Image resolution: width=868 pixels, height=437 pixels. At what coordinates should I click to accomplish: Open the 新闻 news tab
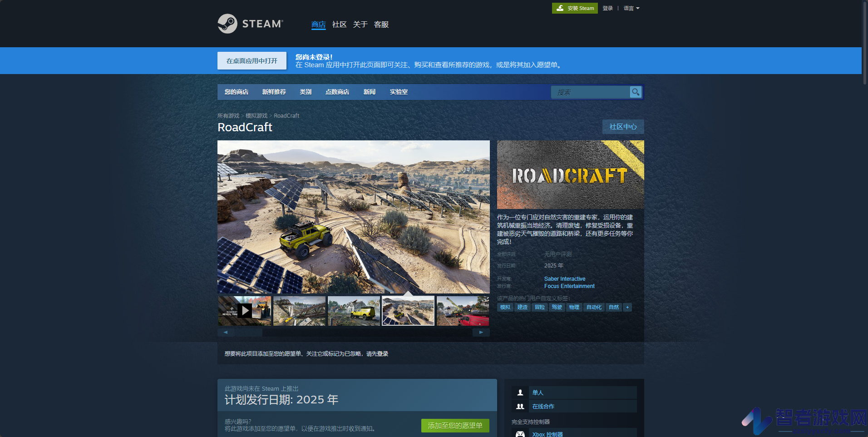pos(370,92)
